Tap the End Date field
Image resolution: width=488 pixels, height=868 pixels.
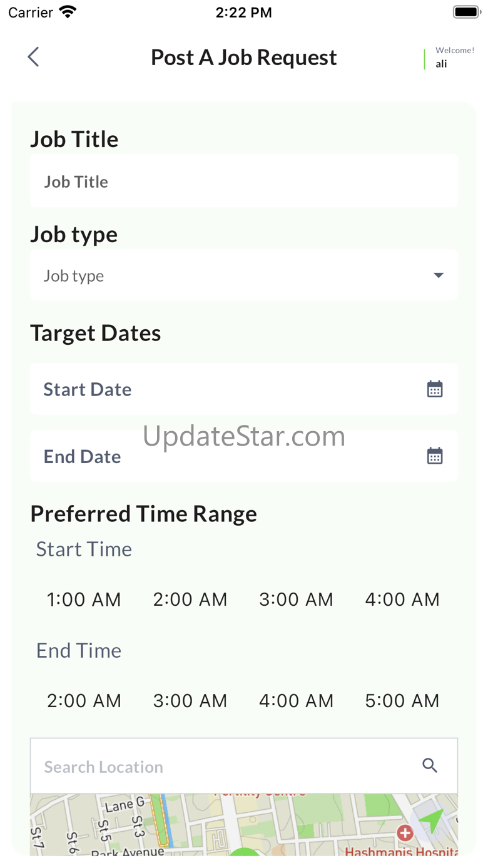pyautogui.click(x=244, y=456)
